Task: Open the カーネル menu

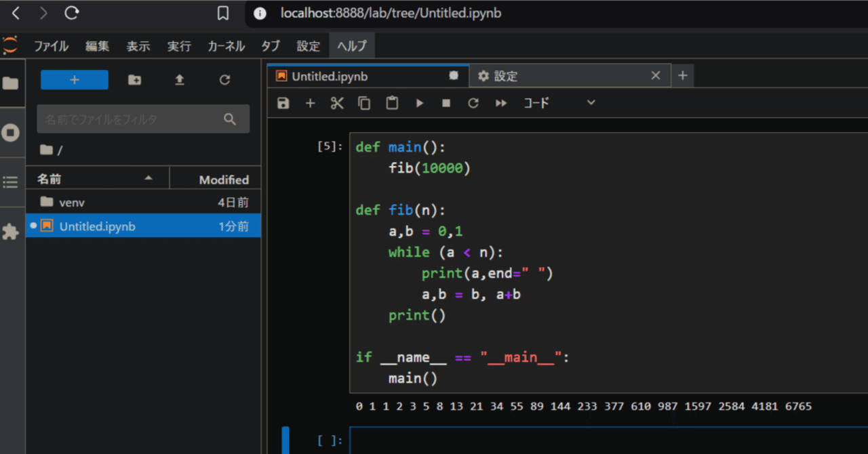Action: (x=226, y=46)
